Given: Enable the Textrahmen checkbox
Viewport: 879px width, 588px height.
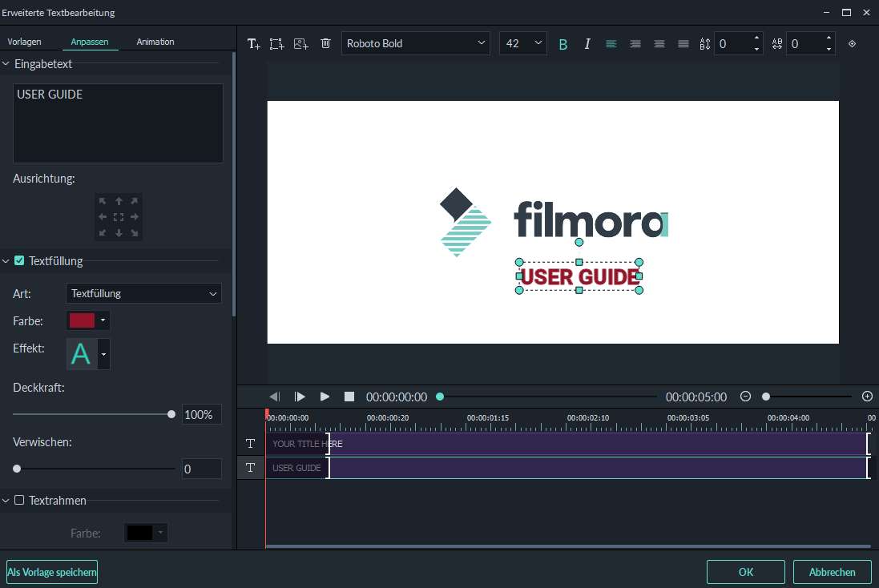Looking at the screenshot, I should tap(19, 500).
